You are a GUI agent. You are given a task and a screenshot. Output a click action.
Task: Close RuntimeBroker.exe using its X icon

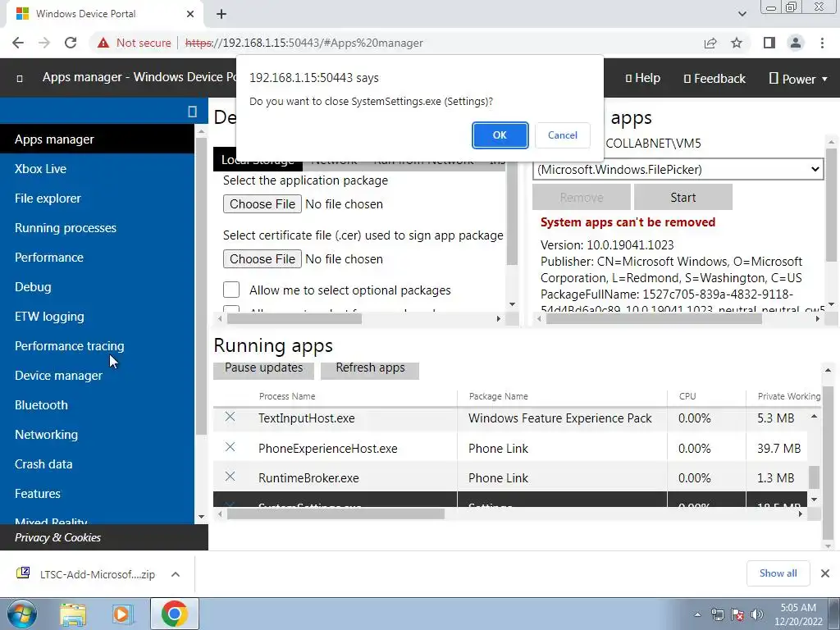[x=230, y=477]
